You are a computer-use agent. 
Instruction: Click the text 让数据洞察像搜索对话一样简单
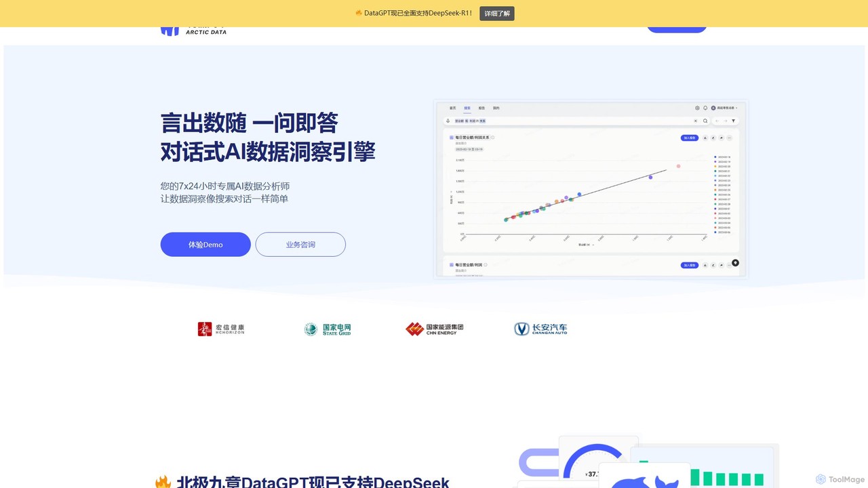click(224, 199)
